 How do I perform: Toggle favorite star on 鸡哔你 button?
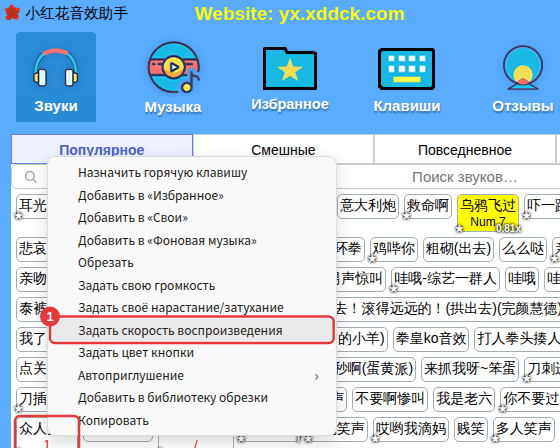373,258
